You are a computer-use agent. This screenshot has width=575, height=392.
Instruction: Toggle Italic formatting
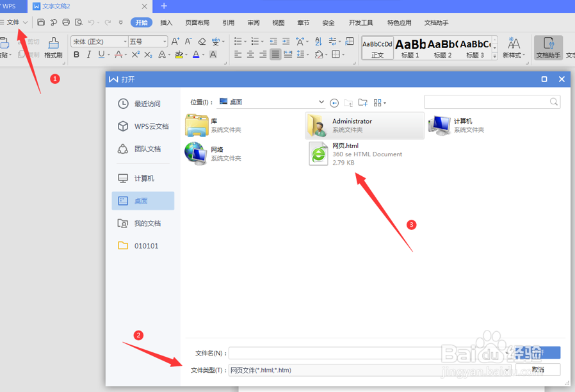[x=89, y=54]
